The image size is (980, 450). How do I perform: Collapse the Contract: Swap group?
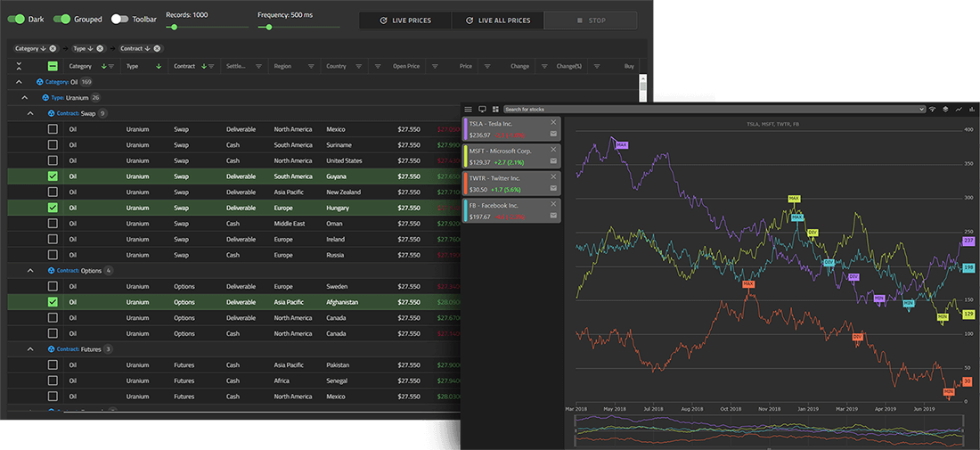29,113
